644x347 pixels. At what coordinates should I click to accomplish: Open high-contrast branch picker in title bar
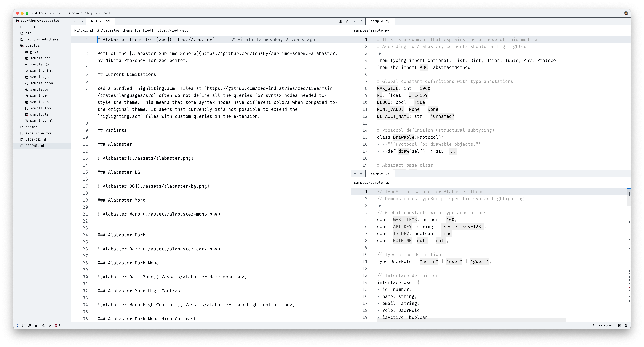[x=97, y=13]
